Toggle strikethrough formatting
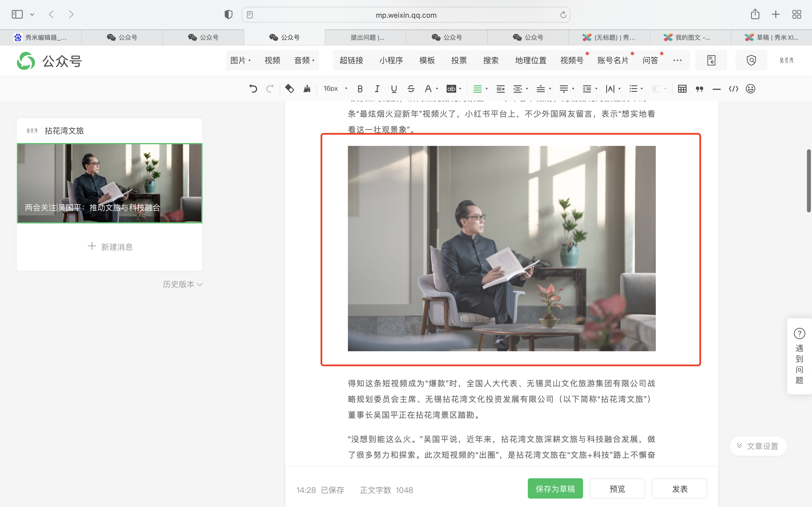Image resolution: width=812 pixels, height=507 pixels. (x=411, y=89)
